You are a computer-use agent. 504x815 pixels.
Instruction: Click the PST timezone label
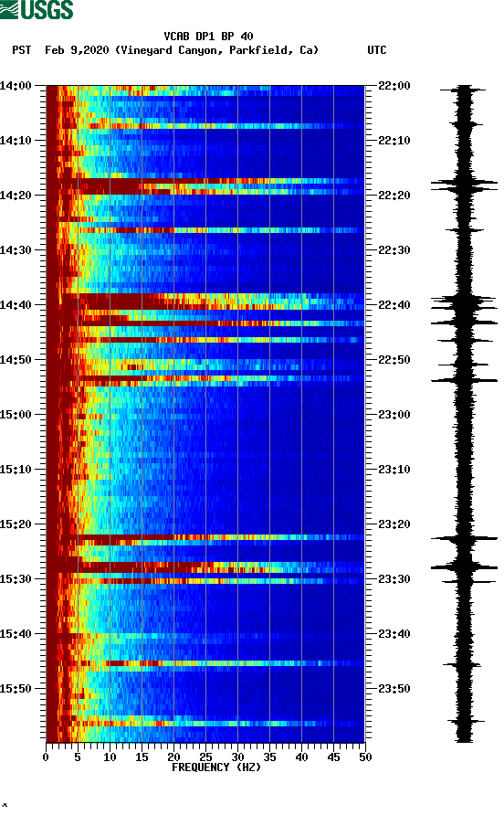click(21, 50)
